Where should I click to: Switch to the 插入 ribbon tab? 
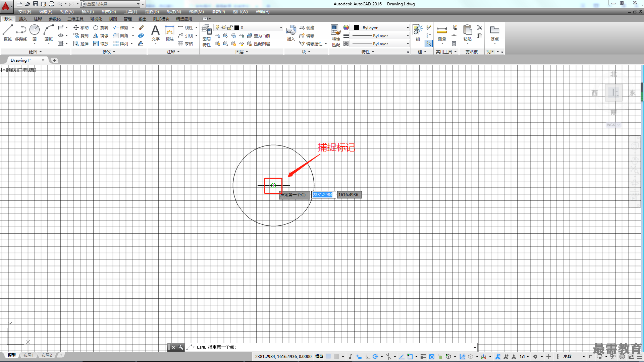[23, 19]
